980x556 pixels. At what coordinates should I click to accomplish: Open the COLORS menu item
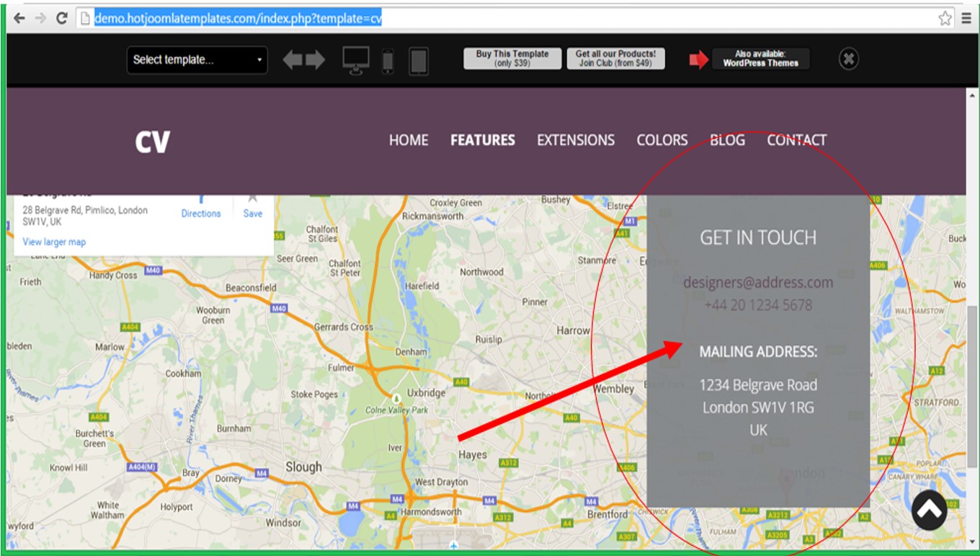[662, 140]
